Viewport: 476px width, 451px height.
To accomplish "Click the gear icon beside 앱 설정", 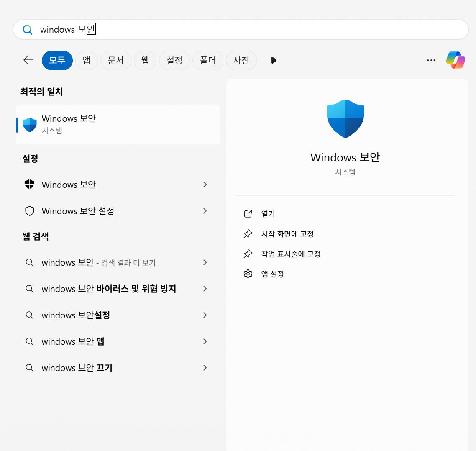I will [x=248, y=274].
